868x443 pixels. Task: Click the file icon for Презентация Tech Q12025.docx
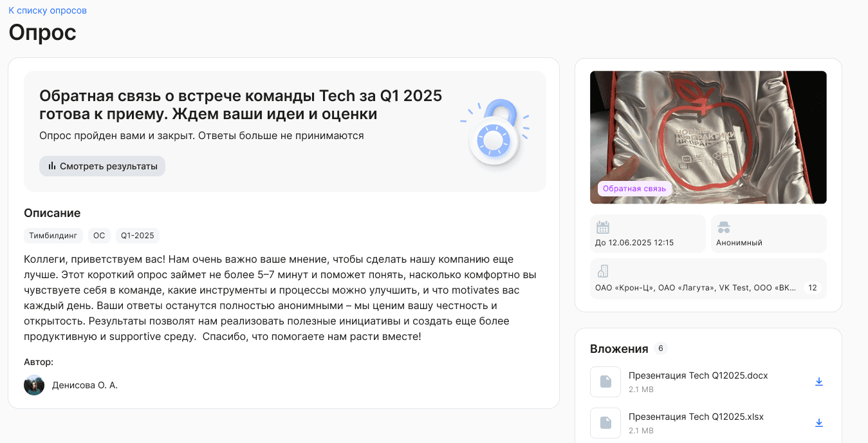click(605, 381)
